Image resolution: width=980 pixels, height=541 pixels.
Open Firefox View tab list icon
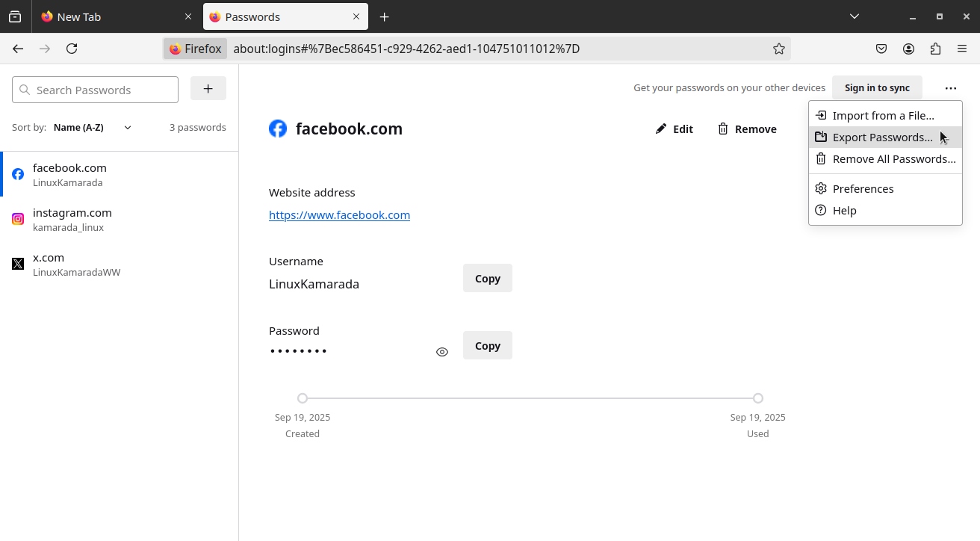tap(15, 16)
